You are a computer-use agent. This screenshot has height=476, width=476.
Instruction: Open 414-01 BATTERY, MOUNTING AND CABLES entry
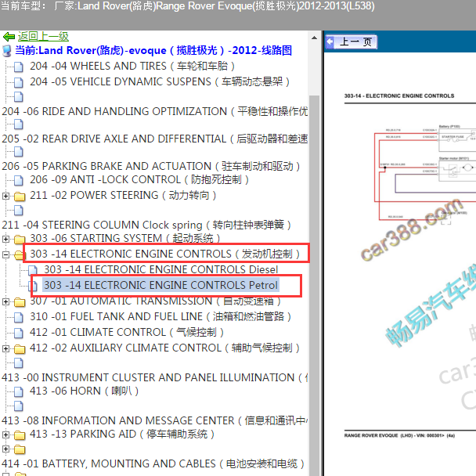click(x=153, y=463)
